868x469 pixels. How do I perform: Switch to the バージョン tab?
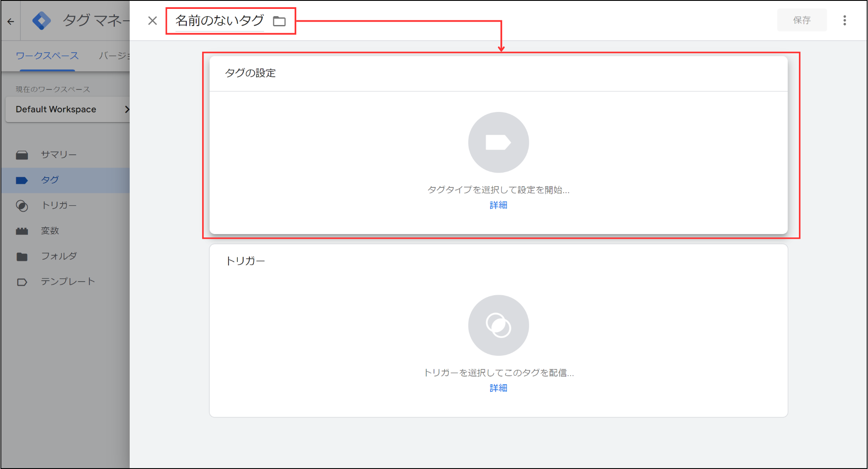(114, 56)
